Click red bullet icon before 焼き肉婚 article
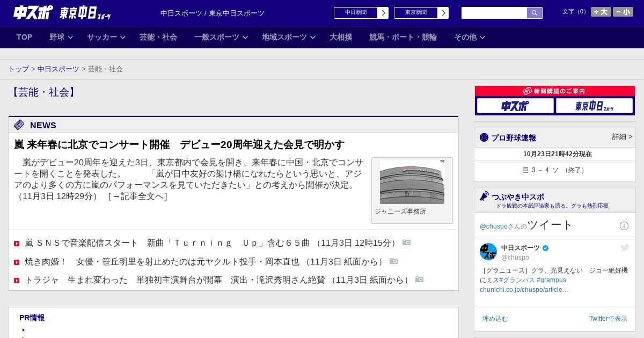 (x=17, y=262)
